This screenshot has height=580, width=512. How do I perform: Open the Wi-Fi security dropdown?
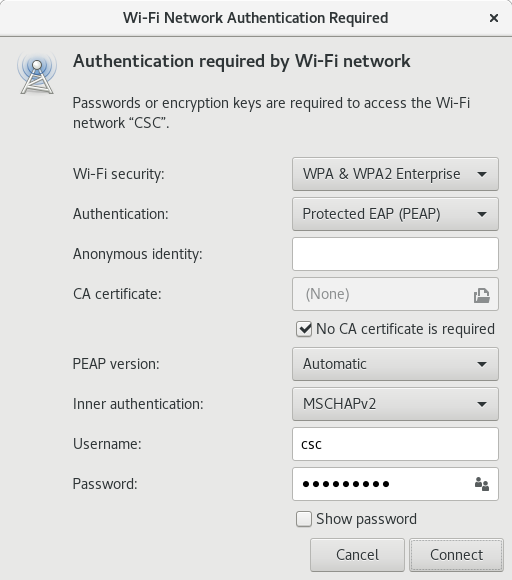[395, 174]
